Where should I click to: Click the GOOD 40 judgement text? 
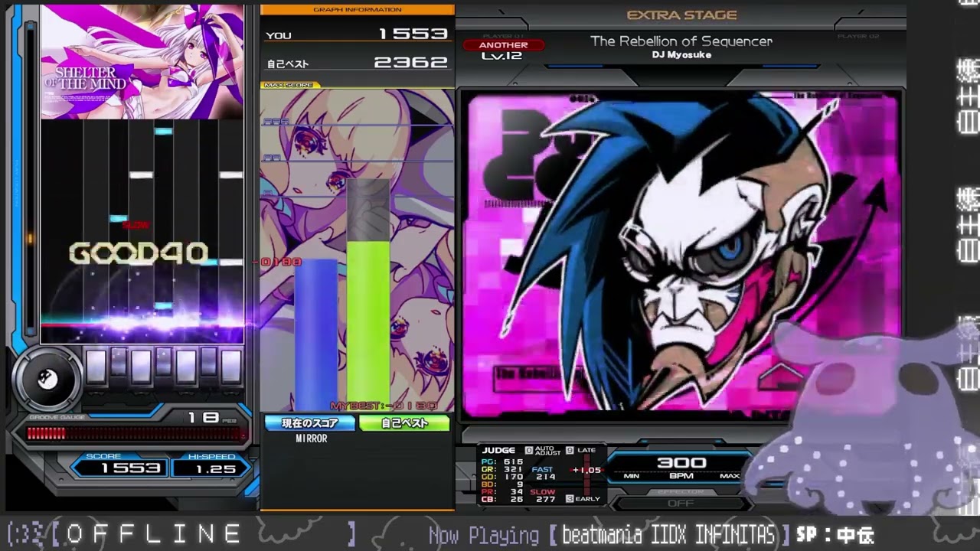138,253
